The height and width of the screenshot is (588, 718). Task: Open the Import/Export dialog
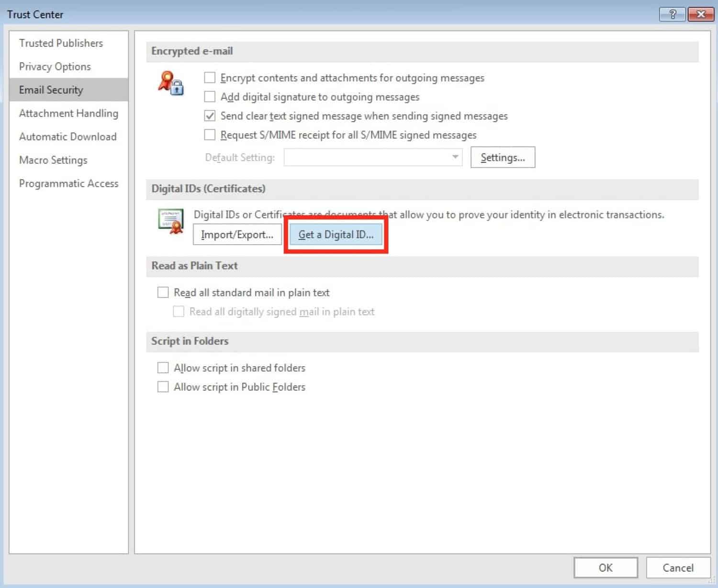point(237,234)
